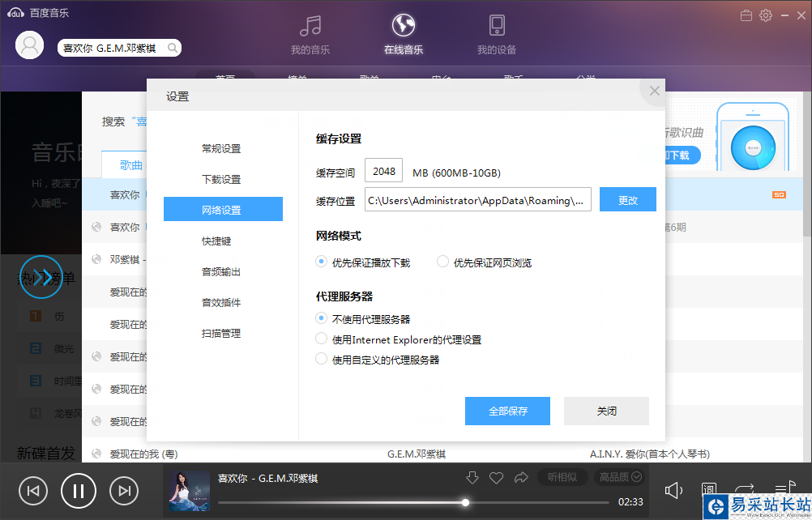Click the 关闭 button
The width and height of the screenshot is (812, 520).
(x=606, y=411)
